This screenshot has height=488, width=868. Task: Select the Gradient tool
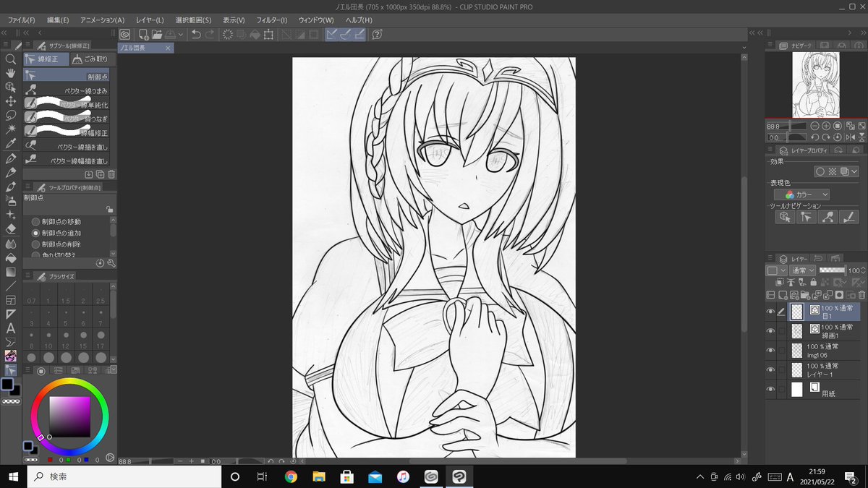pyautogui.click(x=11, y=272)
